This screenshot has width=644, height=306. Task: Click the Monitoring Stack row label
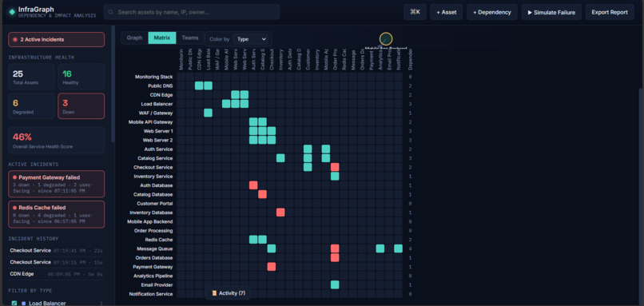pyautogui.click(x=153, y=77)
